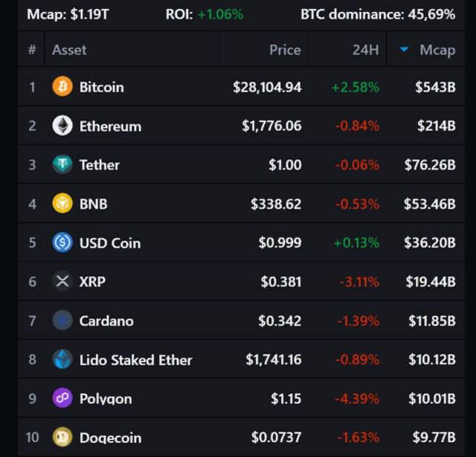This screenshot has height=457, width=476.
Task: Sort by the Asset column header
Action: coord(69,50)
